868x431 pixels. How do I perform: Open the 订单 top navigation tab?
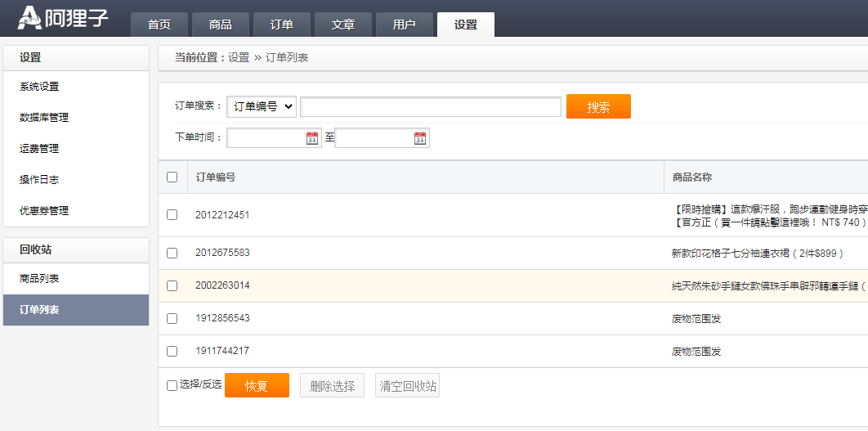(x=282, y=25)
